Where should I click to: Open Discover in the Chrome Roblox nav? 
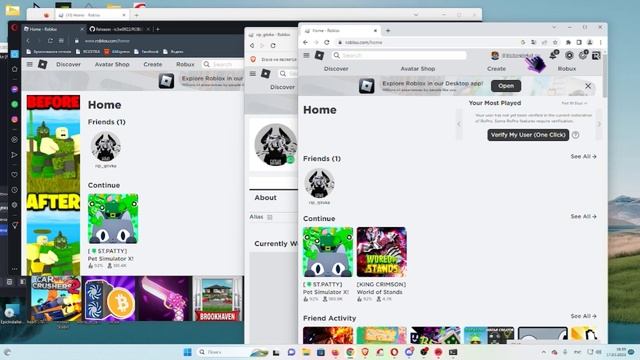click(x=336, y=69)
